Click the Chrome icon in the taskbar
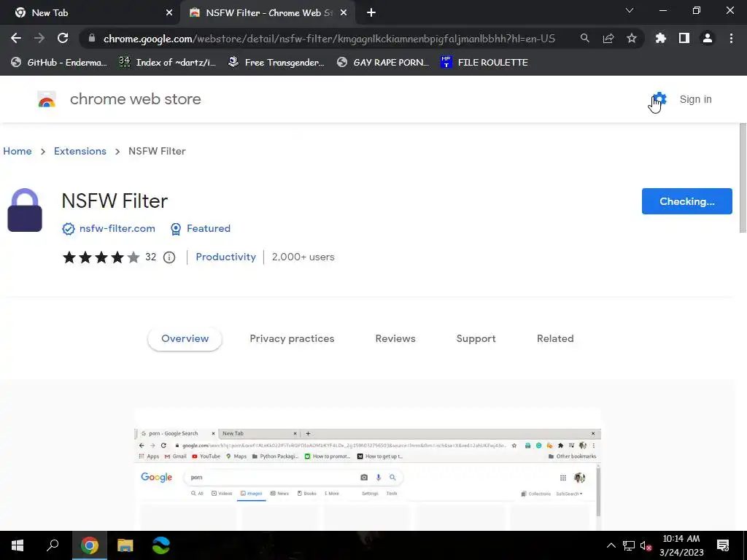 pyautogui.click(x=89, y=545)
